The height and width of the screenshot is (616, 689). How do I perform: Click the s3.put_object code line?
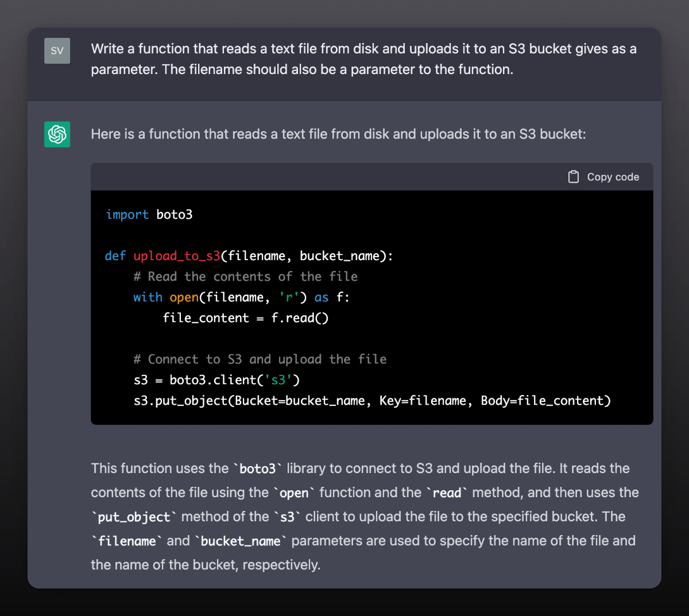tap(372, 401)
